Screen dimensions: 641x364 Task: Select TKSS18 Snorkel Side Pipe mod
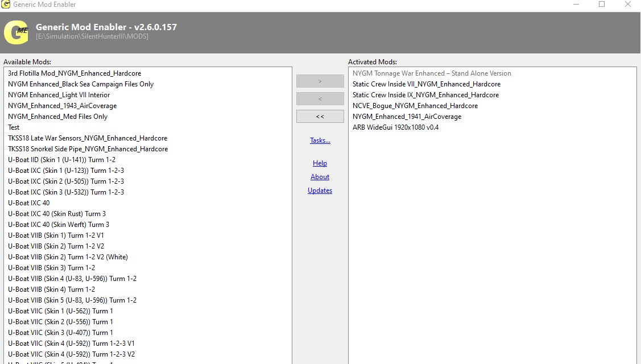(88, 149)
